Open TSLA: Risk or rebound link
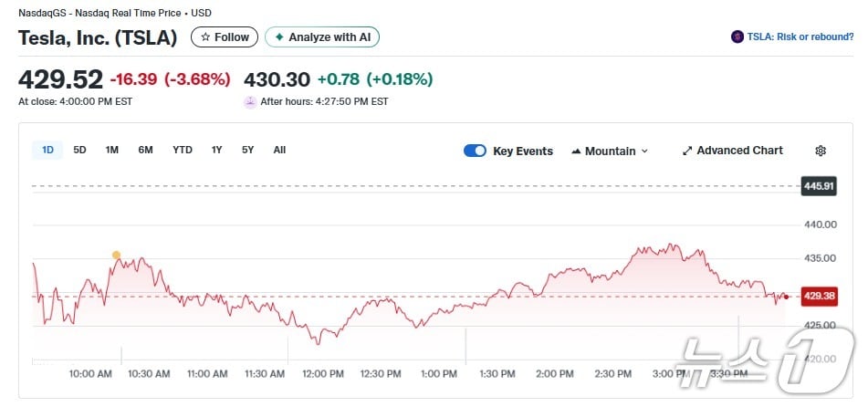This screenshot has width=868, height=407. point(800,37)
